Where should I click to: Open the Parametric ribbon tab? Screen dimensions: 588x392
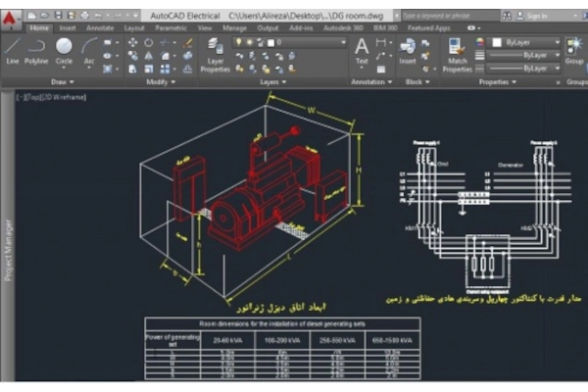(x=171, y=28)
